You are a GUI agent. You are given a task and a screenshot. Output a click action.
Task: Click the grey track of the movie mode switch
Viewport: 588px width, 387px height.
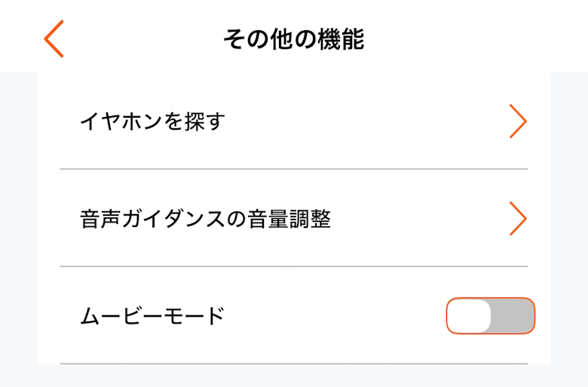(x=513, y=315)
